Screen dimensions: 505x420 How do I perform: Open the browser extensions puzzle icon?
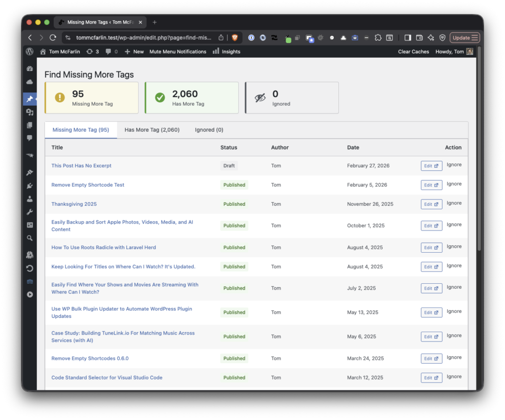[x=378, y=38]
